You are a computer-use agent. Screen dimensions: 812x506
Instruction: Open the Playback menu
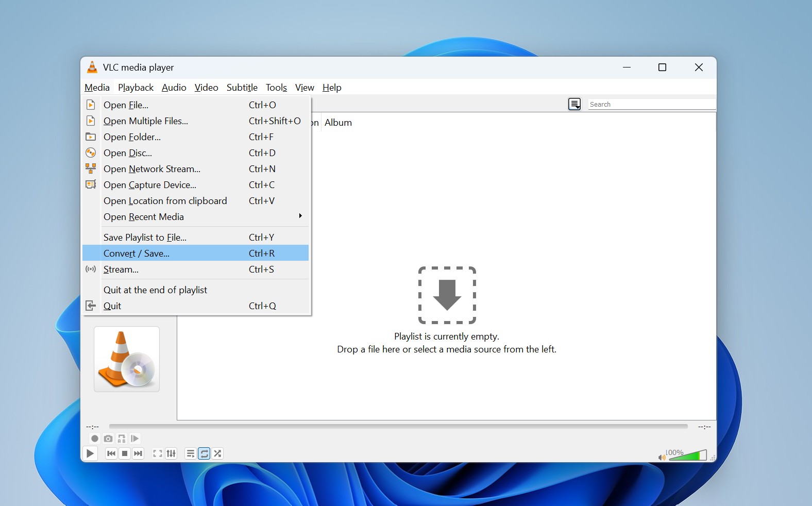pyautogui.click(x=136, y=88)
